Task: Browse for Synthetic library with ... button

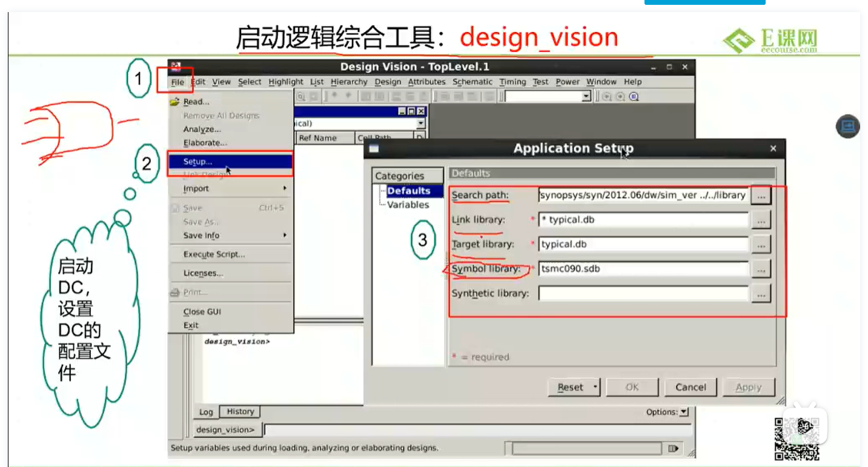Action: pyautogui.click(x=761, y=294)
